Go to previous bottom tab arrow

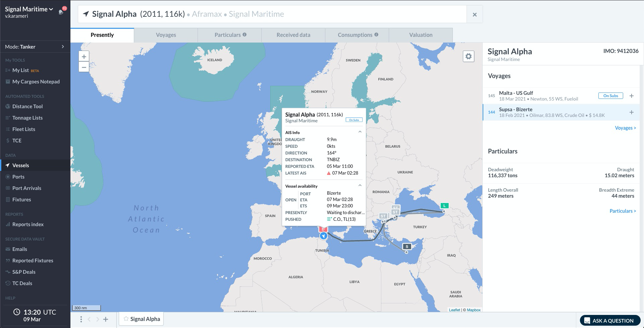tap(89, 319)
